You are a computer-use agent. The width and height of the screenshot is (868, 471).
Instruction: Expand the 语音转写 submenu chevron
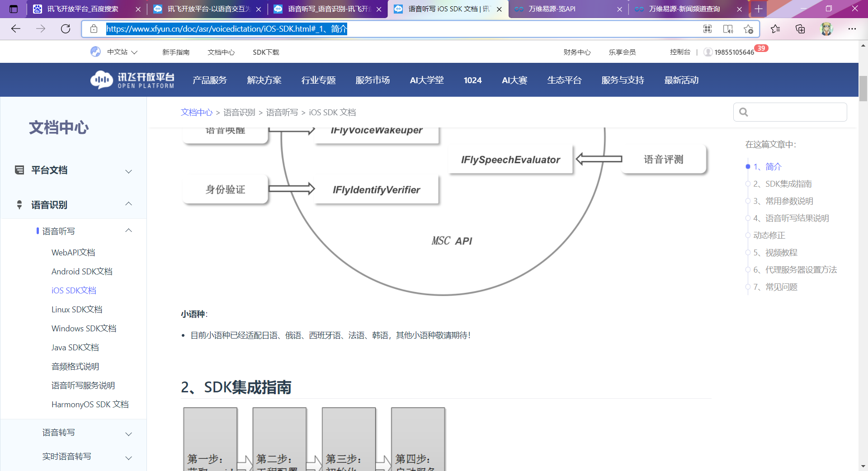(x=128, y=434)
